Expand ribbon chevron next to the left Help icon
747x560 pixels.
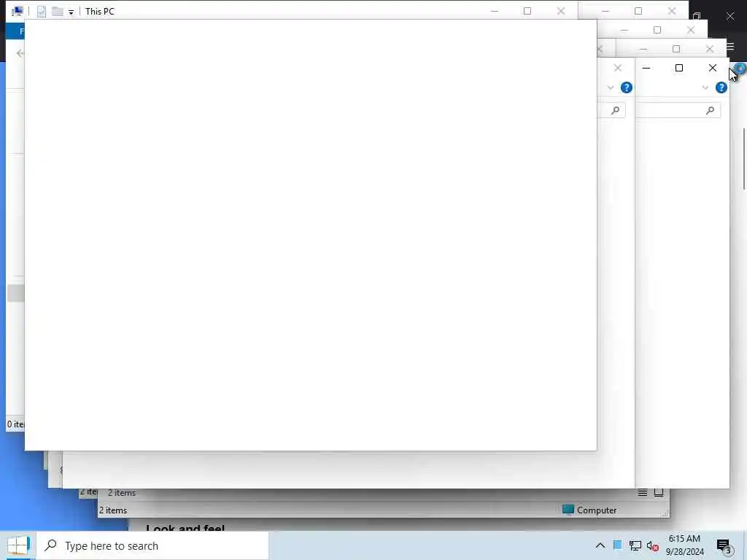coord(611,87)
